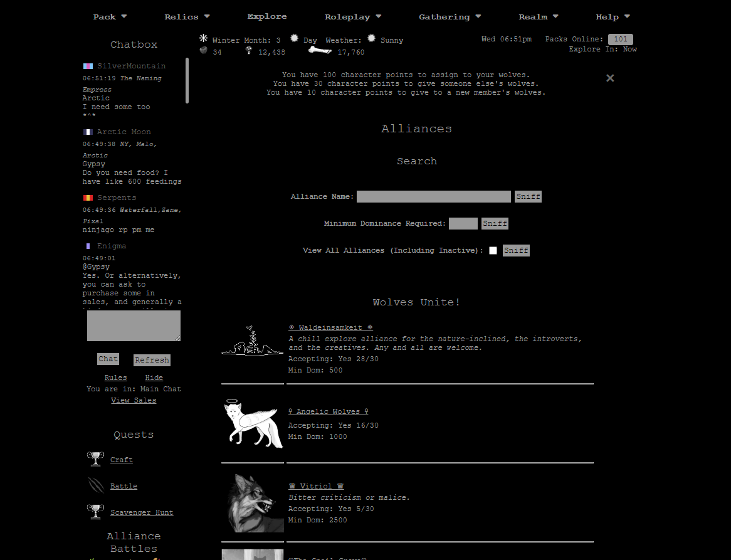The image size is (731, 560).
Task: Check View All Alliances including inactive
Action: click(493, 251)
